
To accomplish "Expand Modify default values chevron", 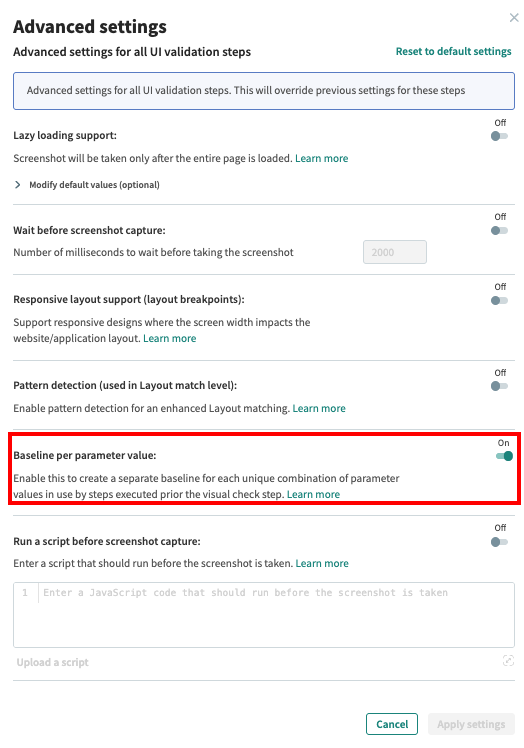I will (x=18, y=185).
